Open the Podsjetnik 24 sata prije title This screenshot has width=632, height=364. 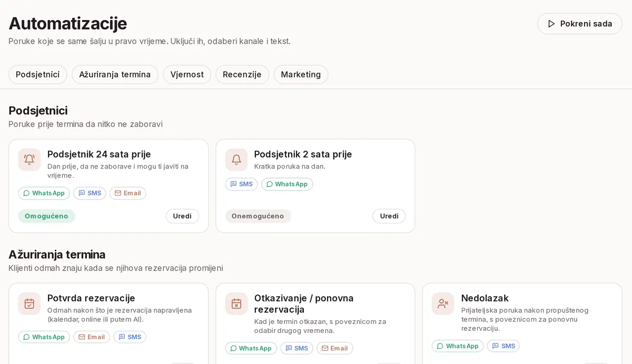(x=99, y=154)
